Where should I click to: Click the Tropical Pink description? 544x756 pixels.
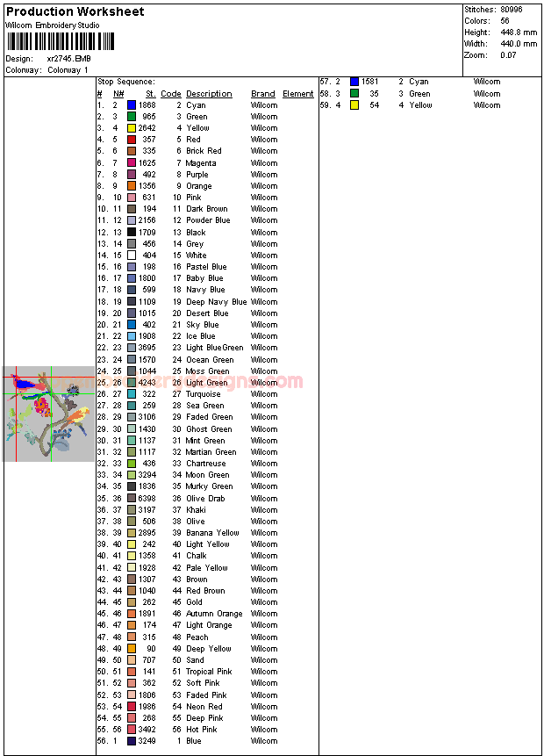pos(209,672)
